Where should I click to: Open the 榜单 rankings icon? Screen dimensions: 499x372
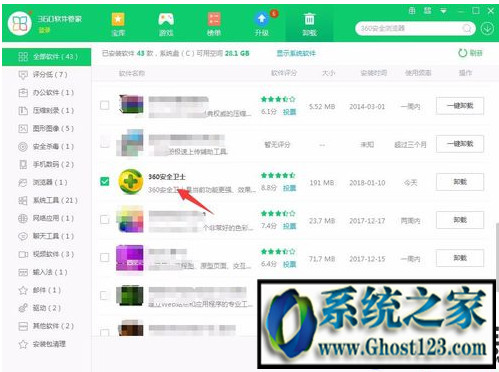coord(214,20)
